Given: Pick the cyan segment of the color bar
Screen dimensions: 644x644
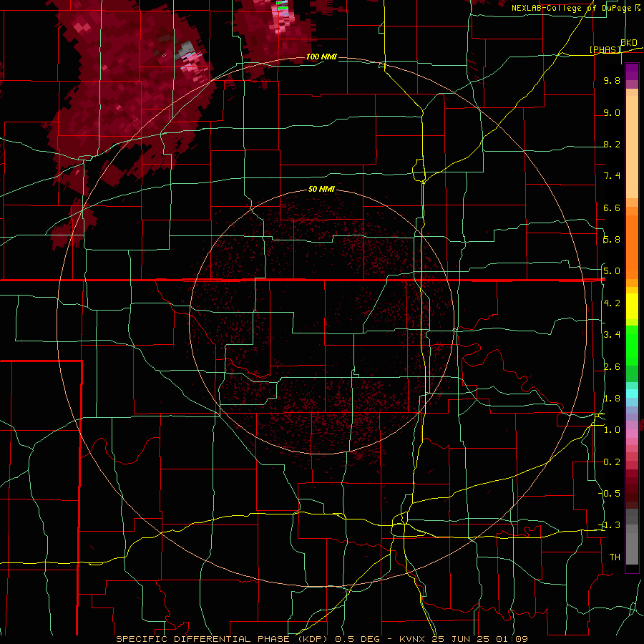Looking at the screenshot, I should (x=632, y=394).
